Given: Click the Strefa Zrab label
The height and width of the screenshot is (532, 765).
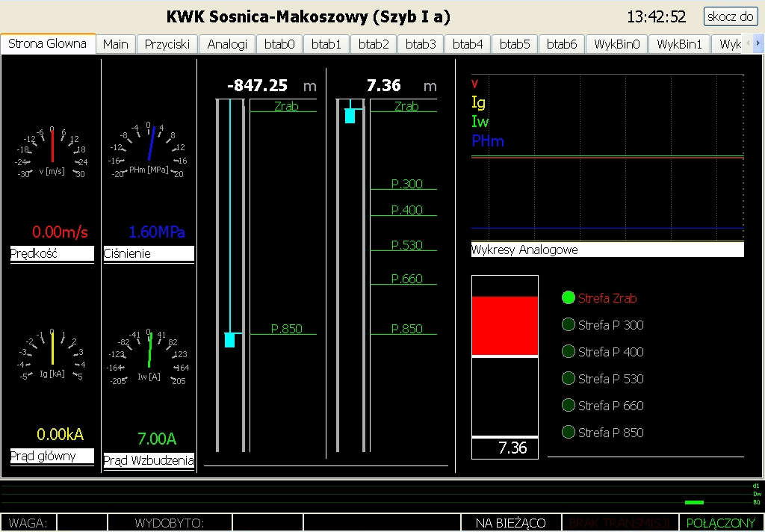Looking at the screenshot, I should pyautogui.click(x=607, y=298).
